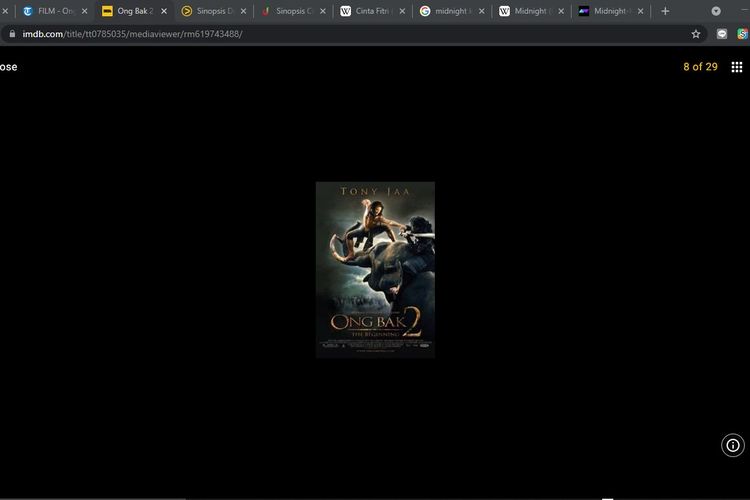The image size is (750, 500).
Task: Open the image gallery grid view
Action: point(737,67)
